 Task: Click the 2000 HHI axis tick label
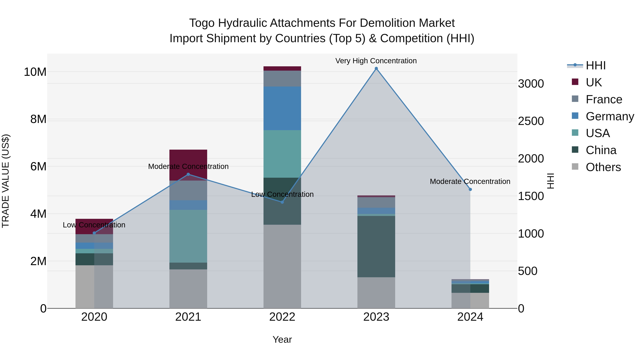click(x=531, y=159)
